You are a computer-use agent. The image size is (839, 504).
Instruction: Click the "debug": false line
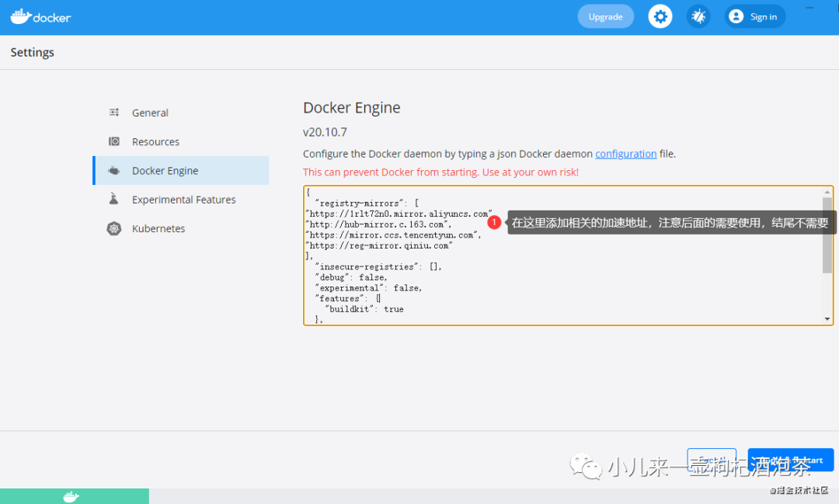pos(350,278)
